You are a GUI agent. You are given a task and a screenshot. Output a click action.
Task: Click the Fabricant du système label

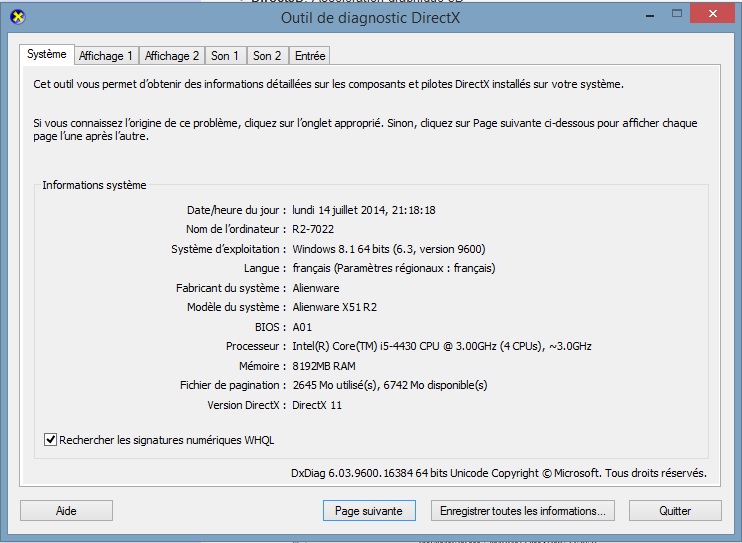tap(231, 288)
